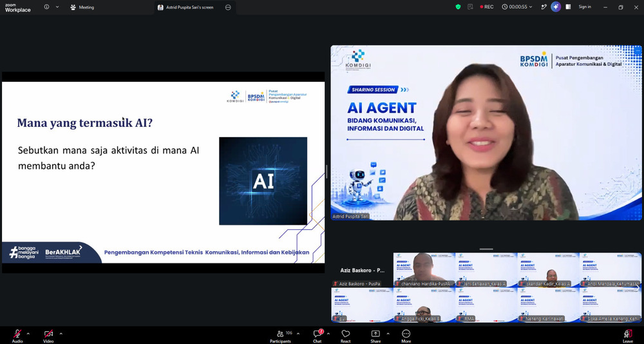
Task: Expand audio options arrow beside Audio
Action: tap(28, 333)
